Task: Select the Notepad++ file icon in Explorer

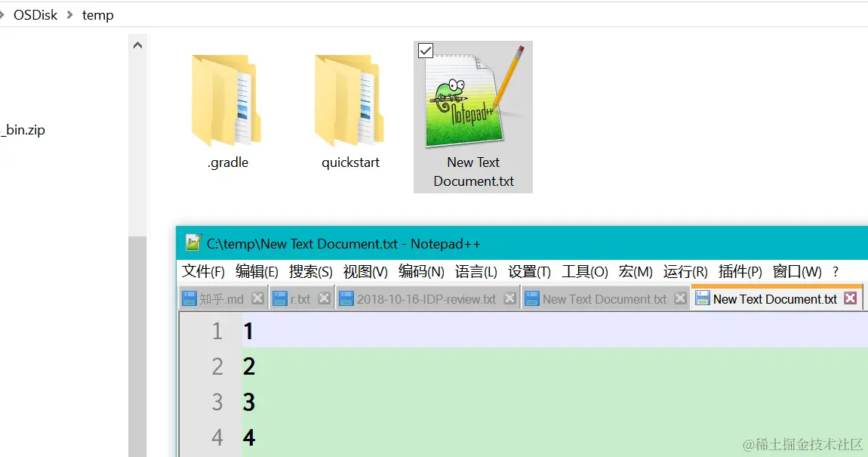Action: point(473,97)
